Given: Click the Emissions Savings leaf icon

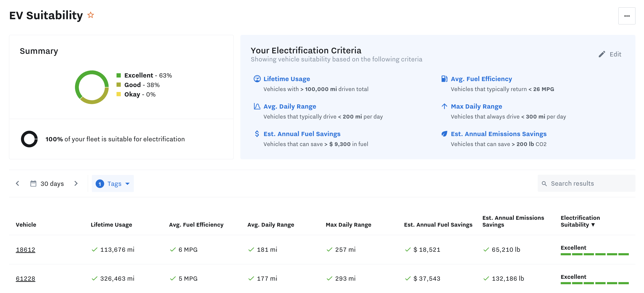Looking at the screenshot, I should tap(444, 134).
